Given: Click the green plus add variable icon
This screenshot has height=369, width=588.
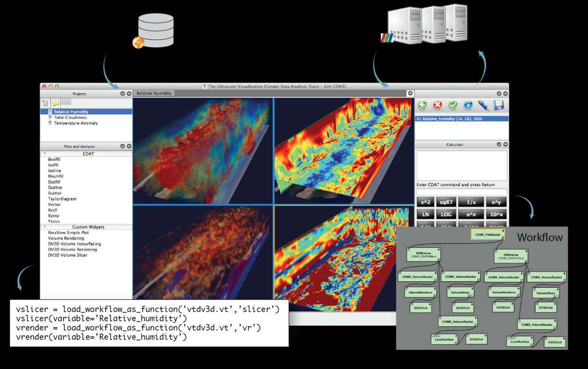Looking at the screenshot, I should 422,105.
